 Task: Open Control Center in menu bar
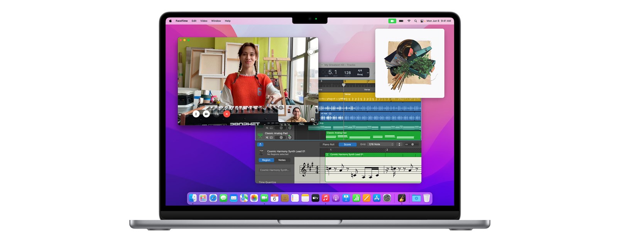[x=422, y=21]
